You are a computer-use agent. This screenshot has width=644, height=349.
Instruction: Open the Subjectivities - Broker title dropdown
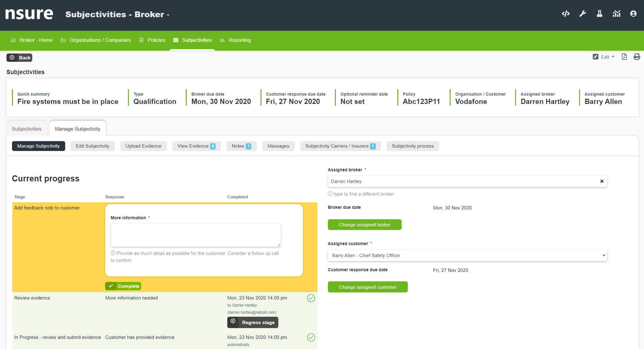[117, 14]
